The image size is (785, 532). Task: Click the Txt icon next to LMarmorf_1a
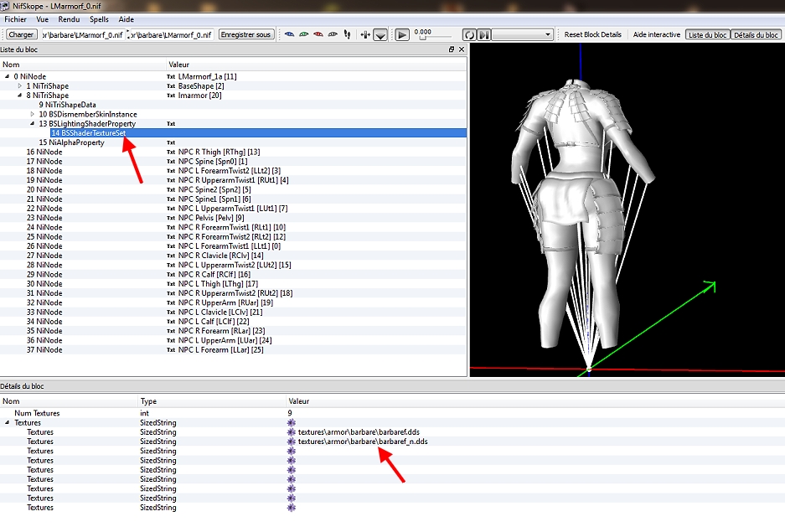pos(171,76)
